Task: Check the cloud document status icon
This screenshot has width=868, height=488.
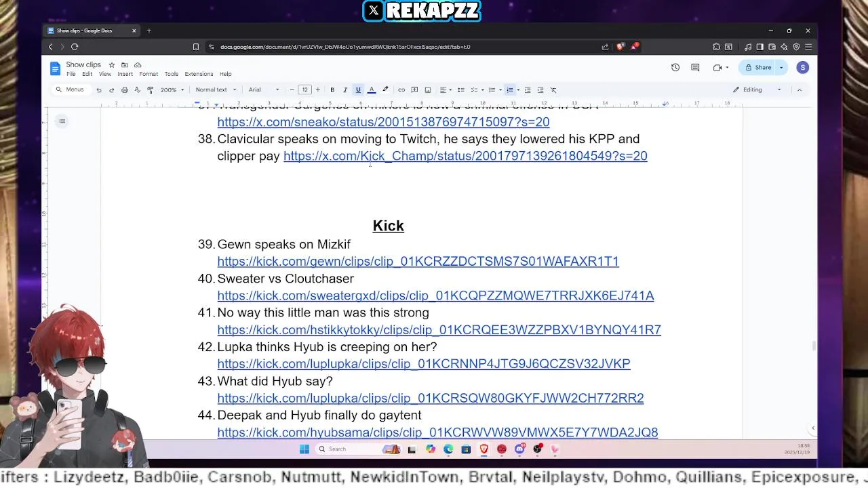Action: [x=138, y=65]
